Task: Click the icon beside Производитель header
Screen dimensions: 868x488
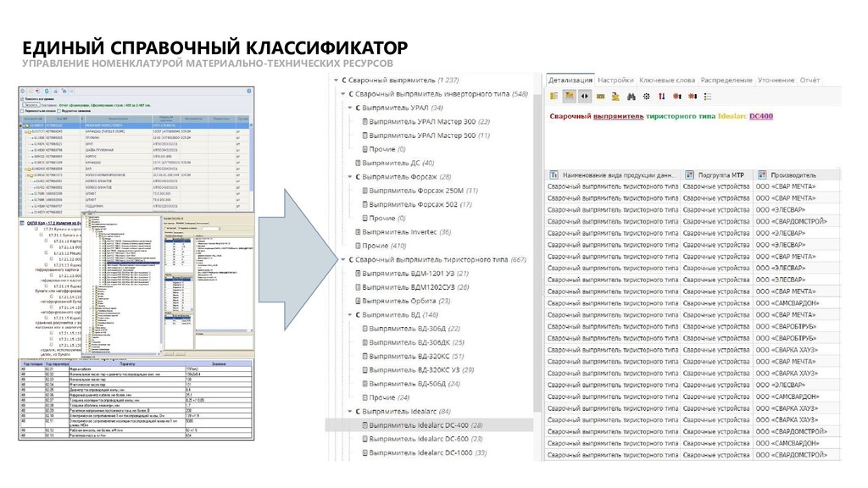Action: (762, 175)
